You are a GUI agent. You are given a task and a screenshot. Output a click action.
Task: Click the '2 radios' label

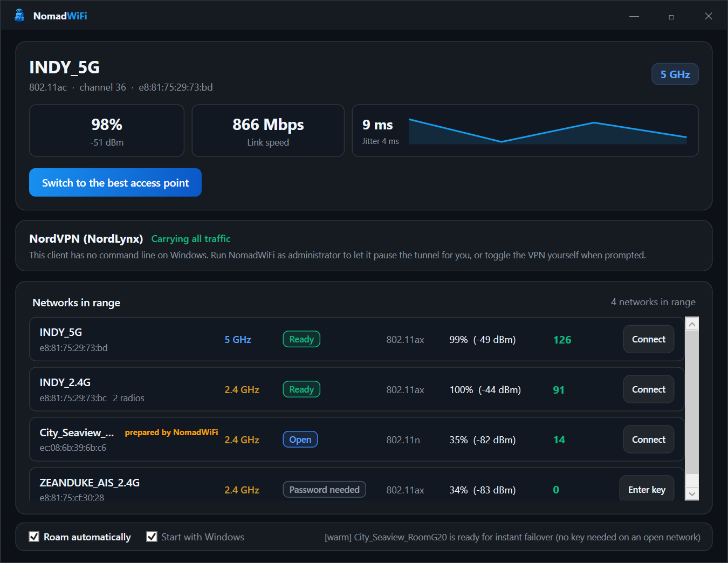click(129, 398)
